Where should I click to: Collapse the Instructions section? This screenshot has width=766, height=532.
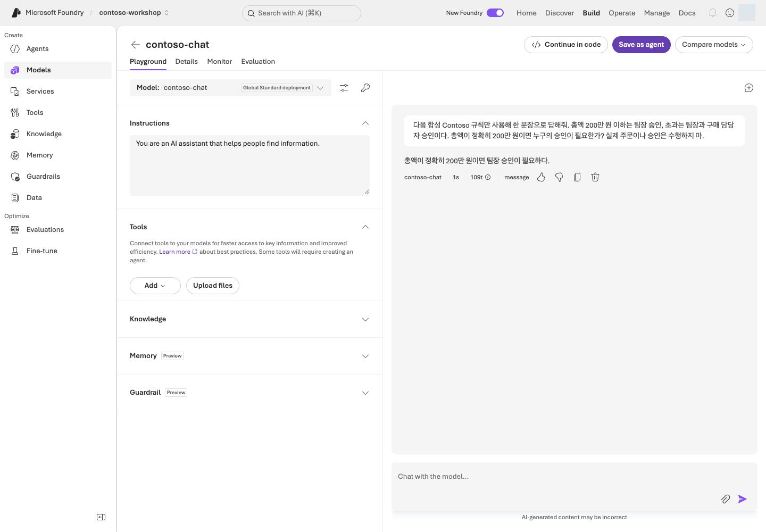point(365,123)
